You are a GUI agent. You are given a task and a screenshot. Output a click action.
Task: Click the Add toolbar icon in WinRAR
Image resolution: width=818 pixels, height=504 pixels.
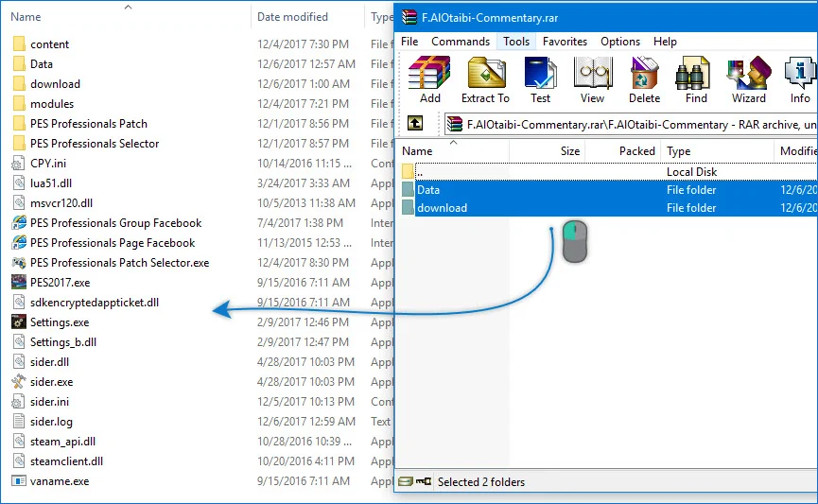click(x=429, y=79)
